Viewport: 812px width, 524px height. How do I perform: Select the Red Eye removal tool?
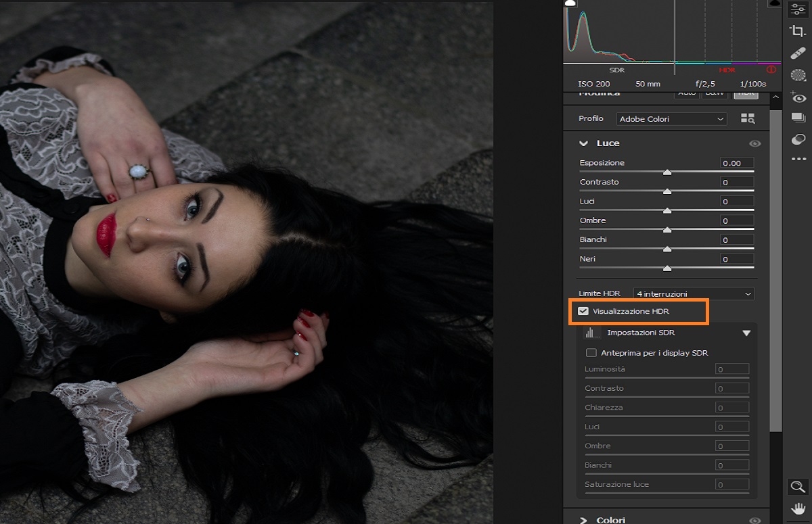pos(798,98)
